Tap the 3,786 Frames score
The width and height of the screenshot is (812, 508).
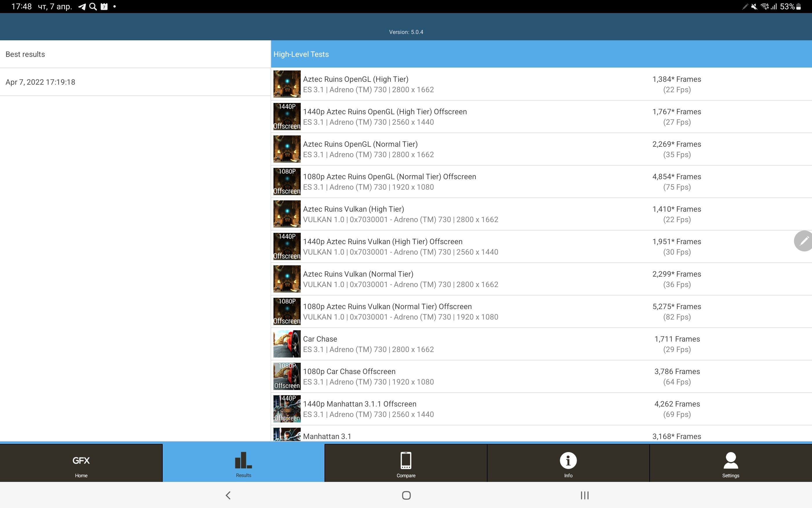tap(677, 372)
